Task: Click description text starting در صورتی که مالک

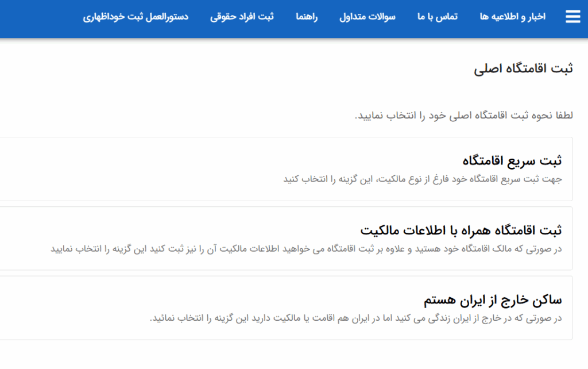Action: click(306, 248)
